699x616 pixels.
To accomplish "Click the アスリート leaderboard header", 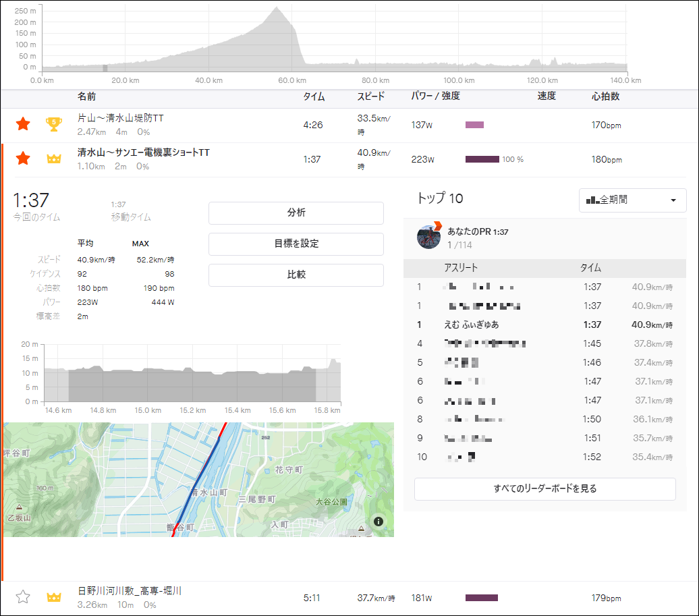I will (461, 268).
